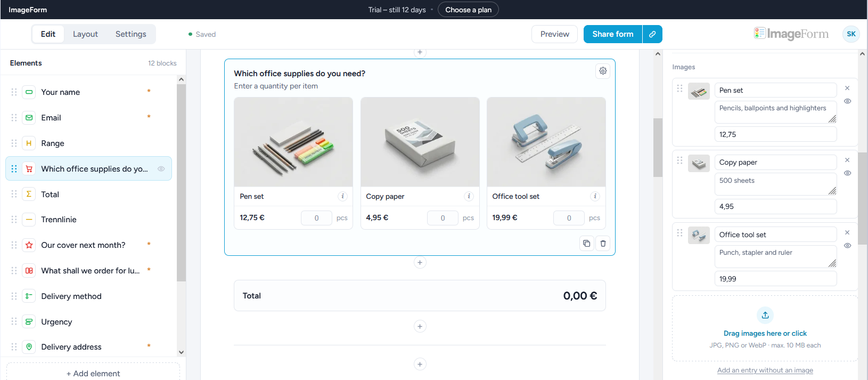This screenshot has height=380, width=868.
Task: Grab drag handle of Pen set image entry
Action: tap(679, 88)
